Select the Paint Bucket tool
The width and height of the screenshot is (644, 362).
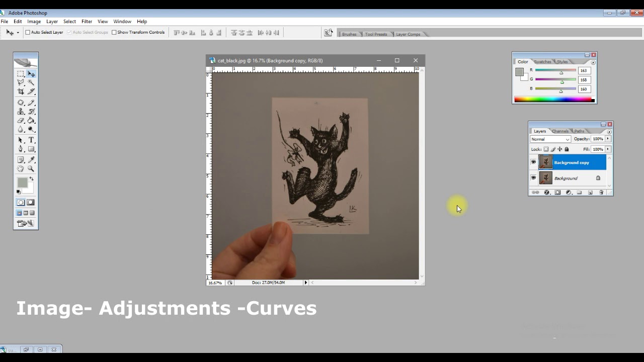point(31,121)
